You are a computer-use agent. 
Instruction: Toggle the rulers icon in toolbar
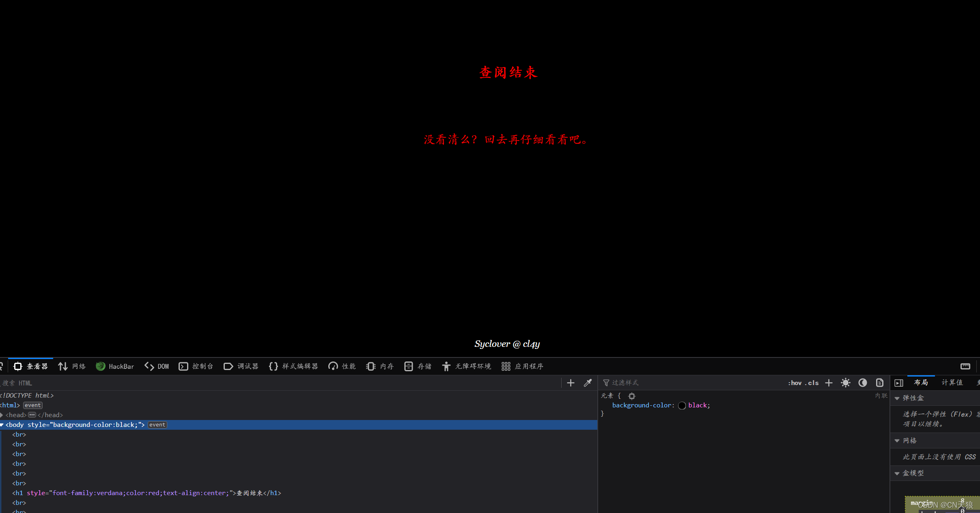pyautogui.click(x=965, y=366)
